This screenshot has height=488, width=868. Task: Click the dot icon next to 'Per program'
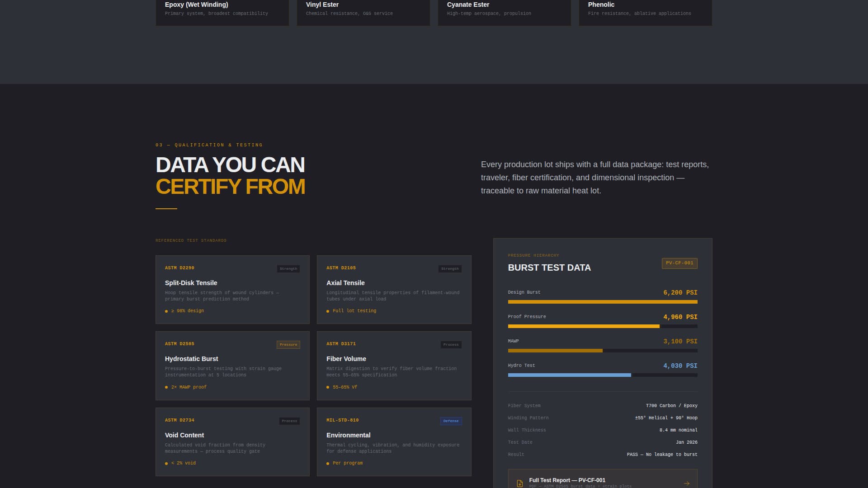coord(328,463)
